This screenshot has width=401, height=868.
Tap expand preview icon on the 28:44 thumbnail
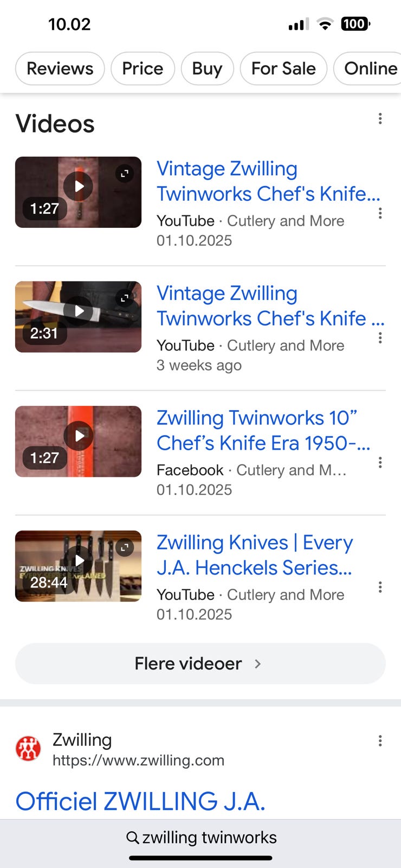pos(125,547)
